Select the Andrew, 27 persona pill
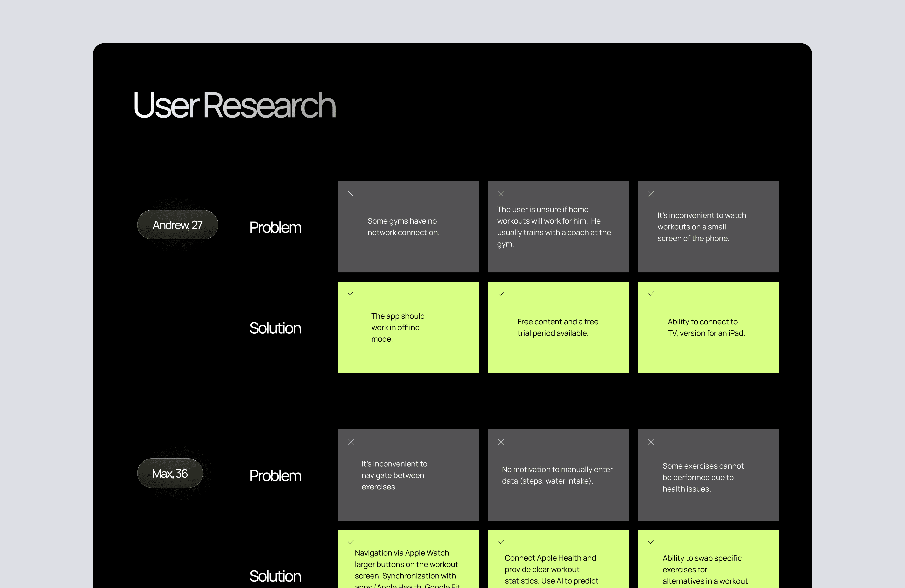The image size is (905, 588). click(178, 225)
